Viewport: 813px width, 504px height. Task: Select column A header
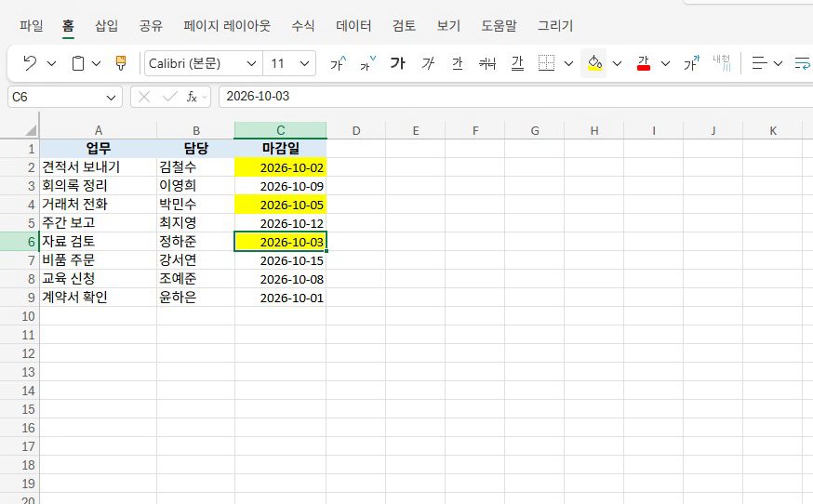coord(98,131)
